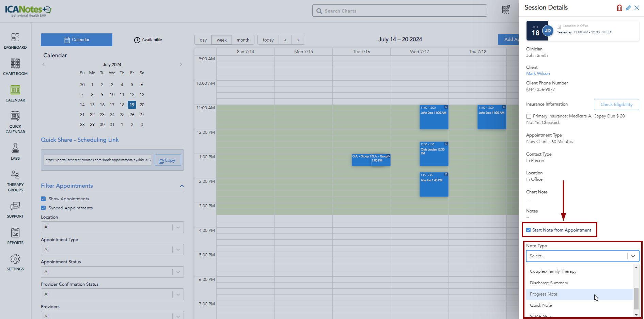Delete the session using the trash icon
Image resolution: width=644 pixels, height=319 pixels.
[x=619, y=8]
